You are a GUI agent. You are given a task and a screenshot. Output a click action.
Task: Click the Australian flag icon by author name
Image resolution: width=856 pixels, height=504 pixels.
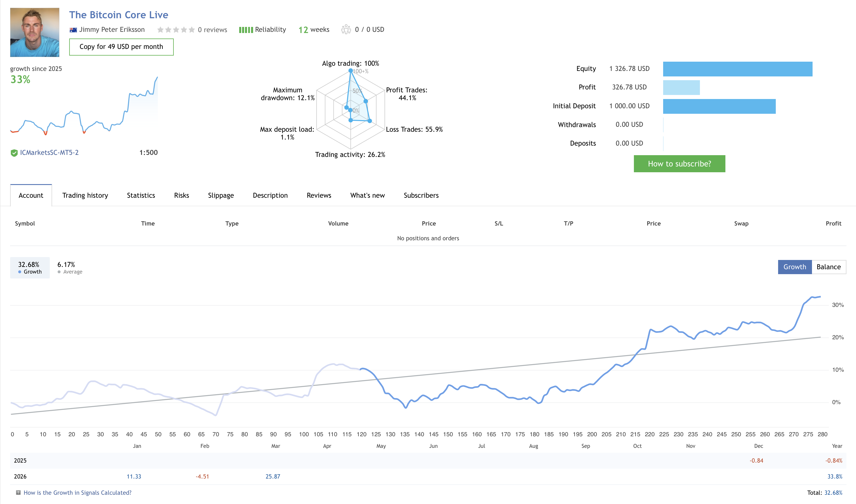pos(73,30)
